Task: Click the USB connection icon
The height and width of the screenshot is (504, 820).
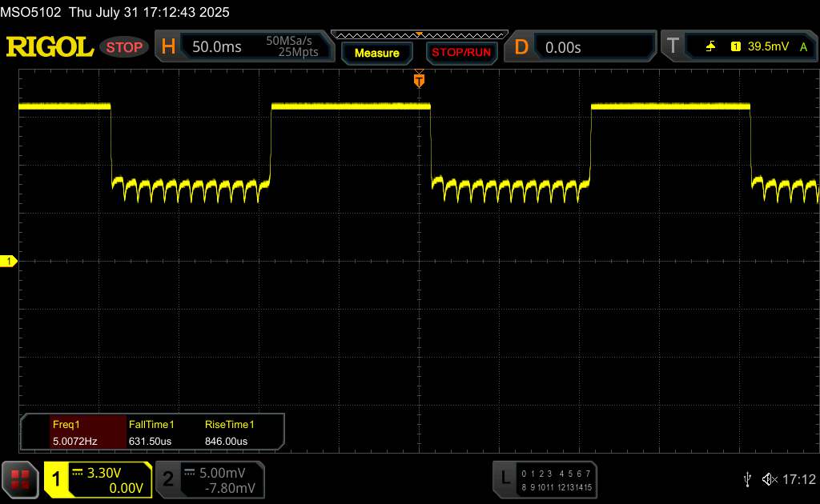Action: [747, 479]
